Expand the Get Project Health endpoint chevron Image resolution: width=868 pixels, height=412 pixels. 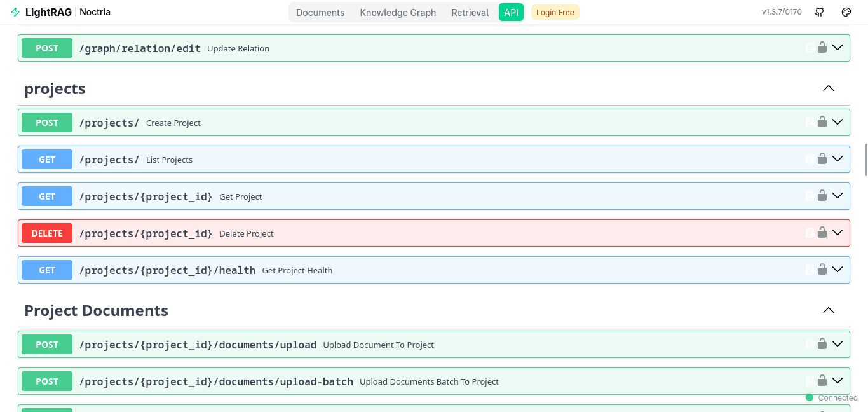coord(837,270)
